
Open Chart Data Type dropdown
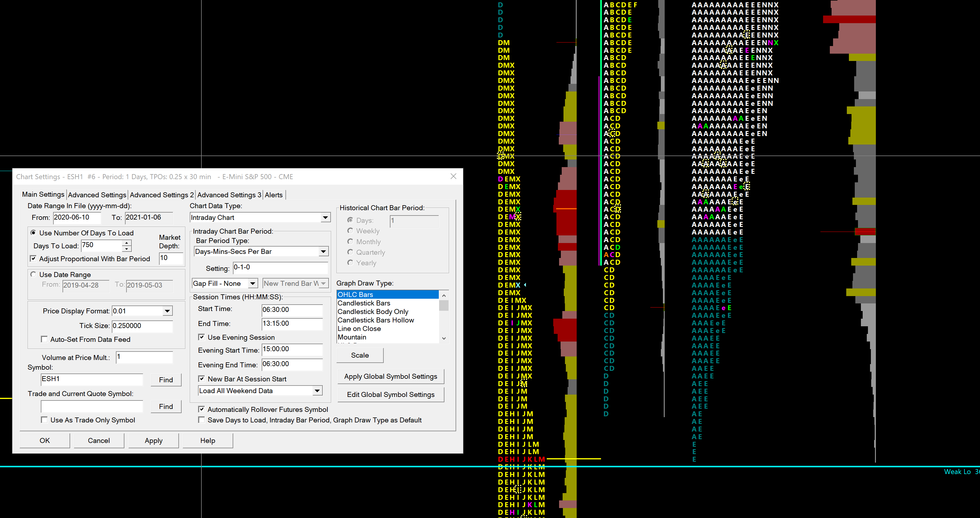(325, 218)
